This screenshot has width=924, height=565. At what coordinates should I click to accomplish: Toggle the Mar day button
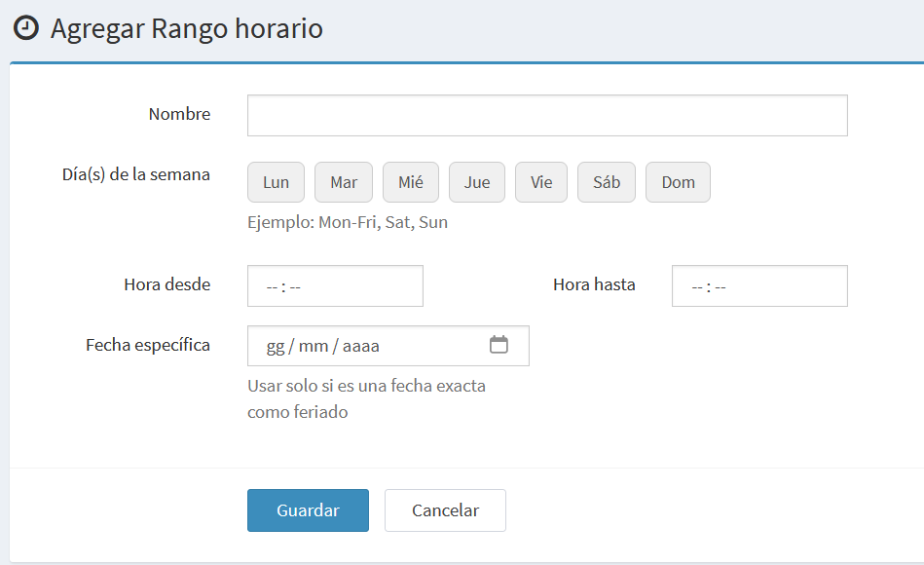[x=344, y=182]
